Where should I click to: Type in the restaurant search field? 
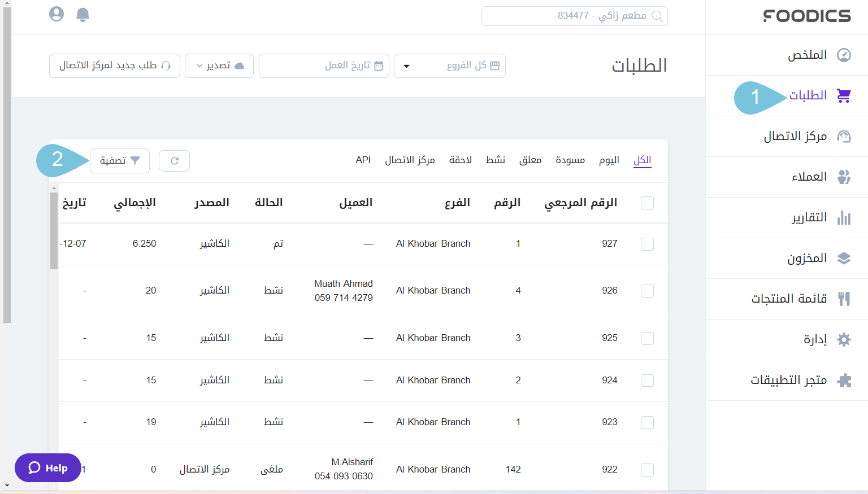point(574,16)
